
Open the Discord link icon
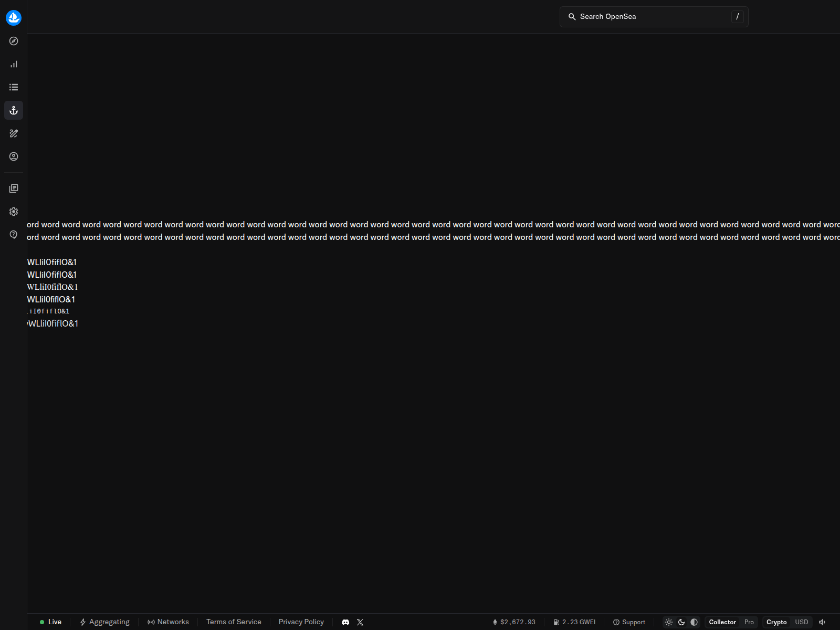pos(345,622)
